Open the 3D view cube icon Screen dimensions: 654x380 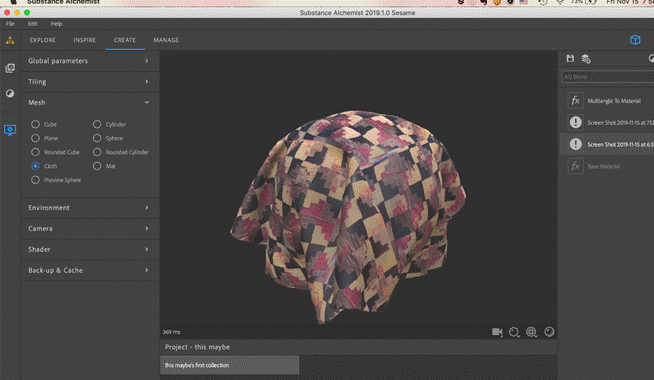pyautogui.click(x=635, y=40)
